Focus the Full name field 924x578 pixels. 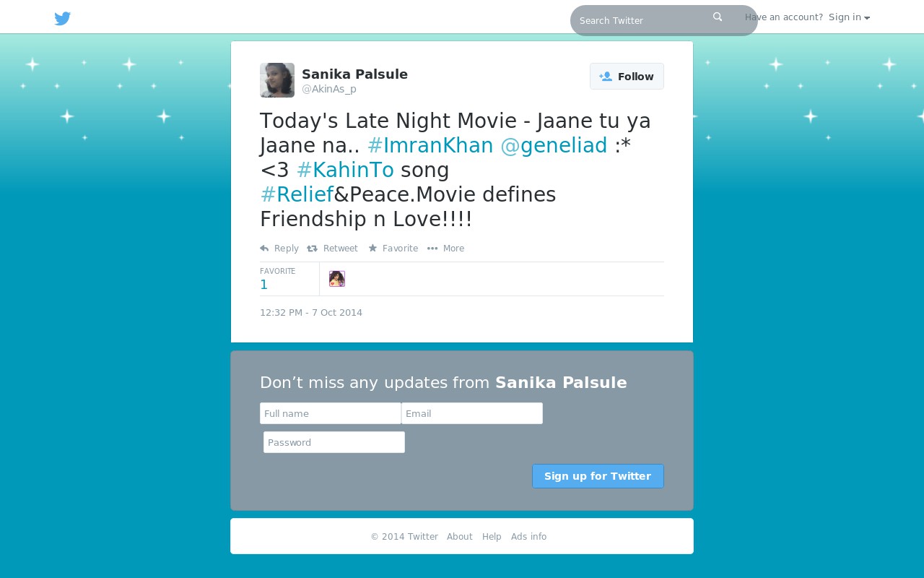(x=331, y=413)
